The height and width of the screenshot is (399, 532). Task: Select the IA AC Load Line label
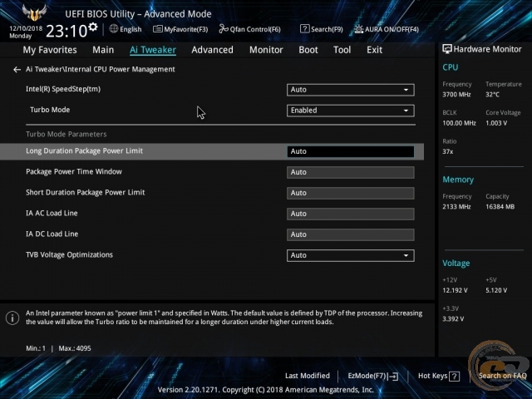pyautogui.click(x=52, y=213)
